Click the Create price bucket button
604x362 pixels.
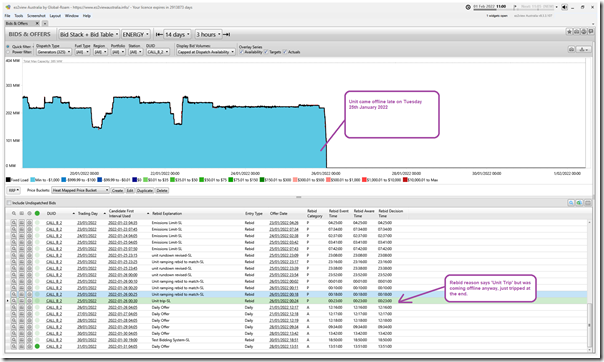pyautogui.click(x=117, y=191)
